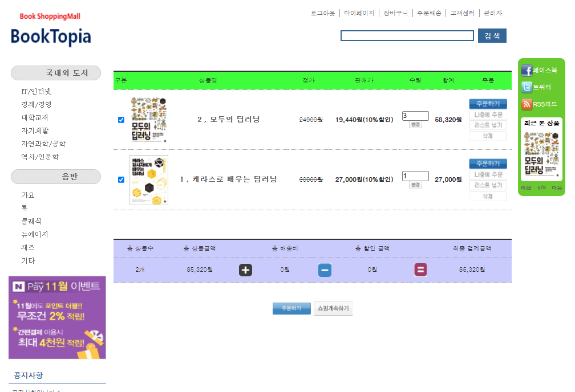Click 다음 in the recent products panel

557,187
